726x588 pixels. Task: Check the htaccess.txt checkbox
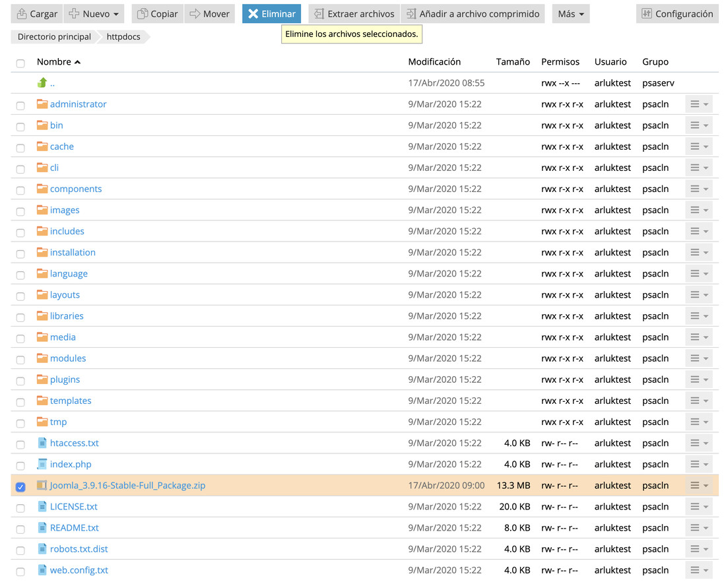(x=20, y=445)
